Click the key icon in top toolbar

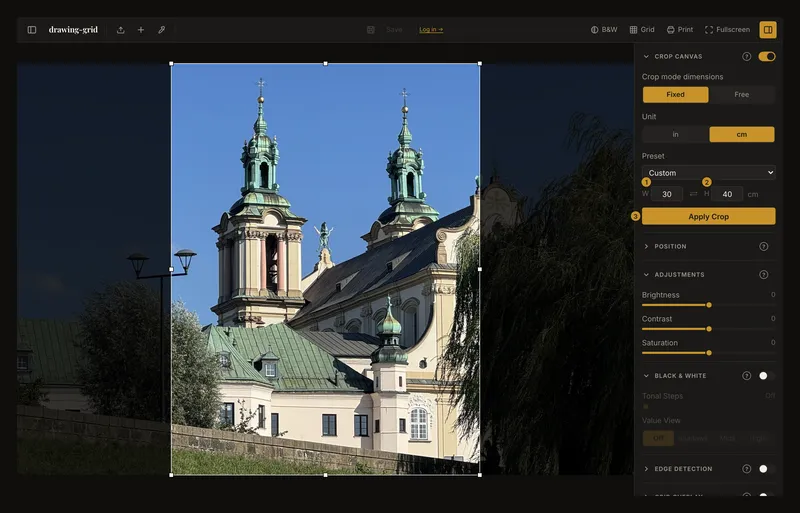point(161,30)
